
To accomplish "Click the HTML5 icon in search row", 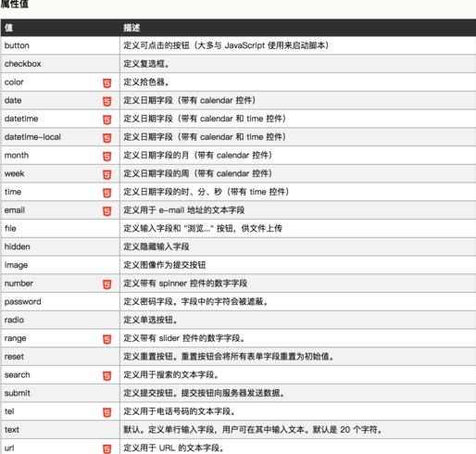I will click(106, 376).
